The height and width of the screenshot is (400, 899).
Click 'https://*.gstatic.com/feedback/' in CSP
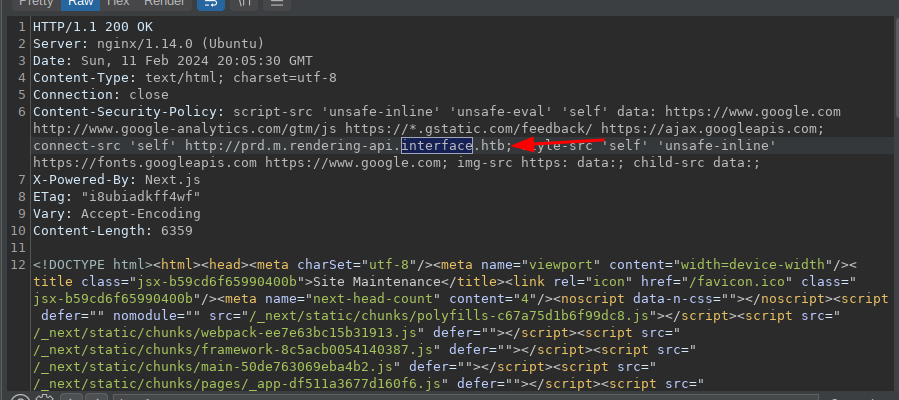point(469,129)
